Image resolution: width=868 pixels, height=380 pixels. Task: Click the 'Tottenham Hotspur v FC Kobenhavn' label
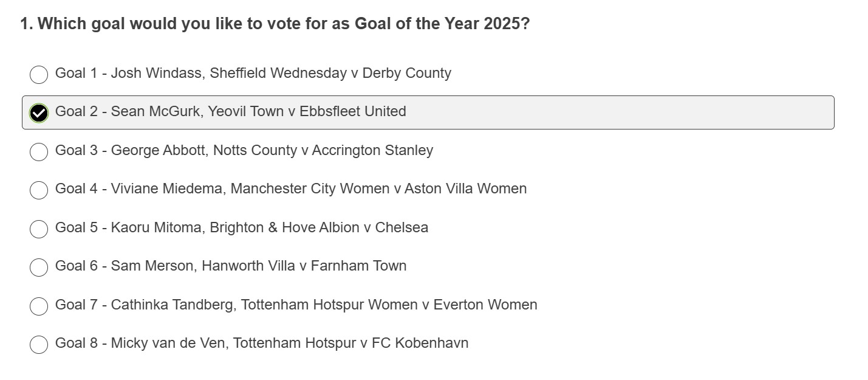tap(350, 343)
